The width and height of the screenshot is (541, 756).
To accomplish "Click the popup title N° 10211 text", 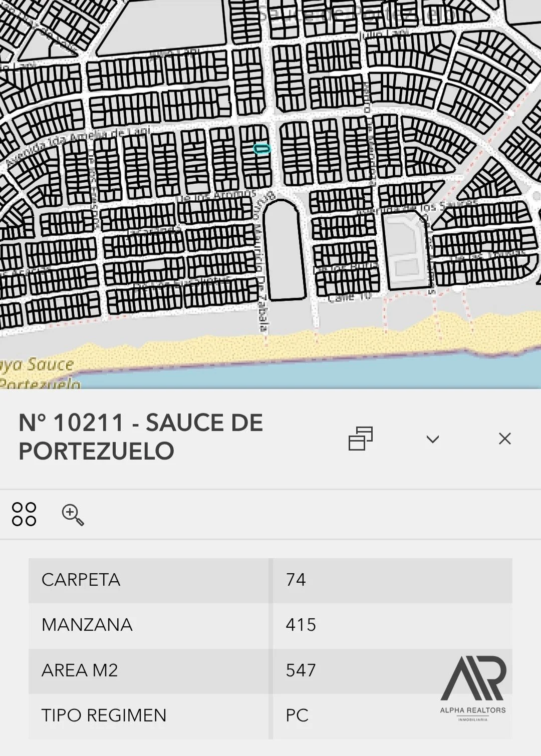I will [140, 437].
